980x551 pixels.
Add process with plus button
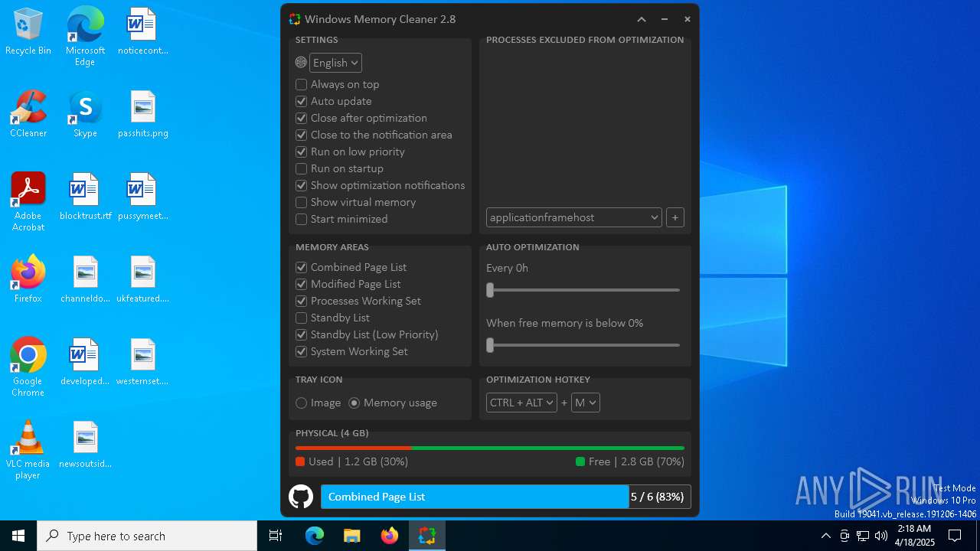pos(675,217)
